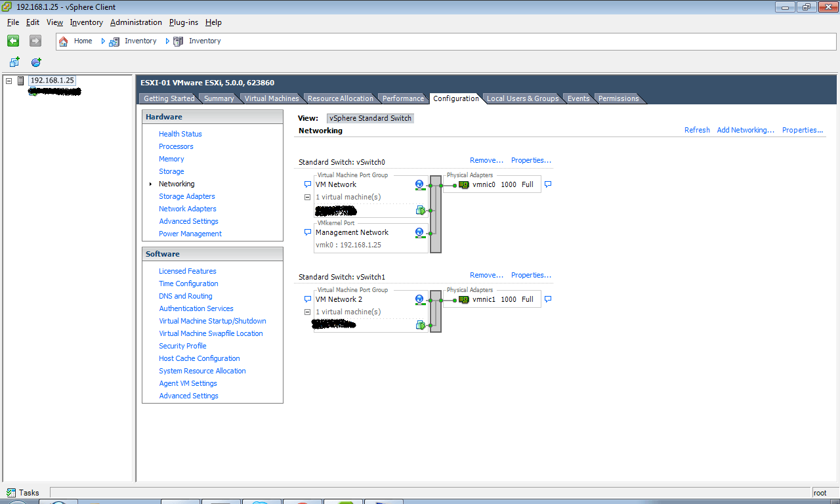Collapse virtual machine list under VM Network 2

tap(307, 312)
